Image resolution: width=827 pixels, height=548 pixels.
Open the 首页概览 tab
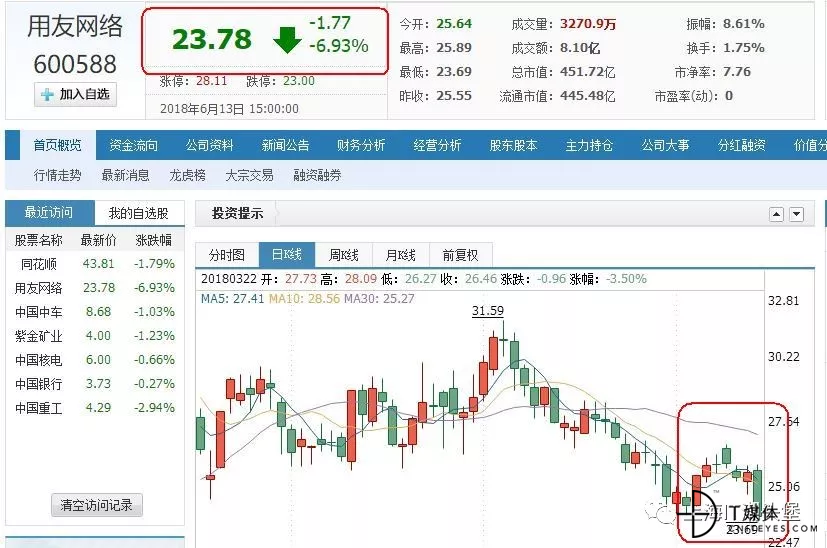tap(57, 145)
